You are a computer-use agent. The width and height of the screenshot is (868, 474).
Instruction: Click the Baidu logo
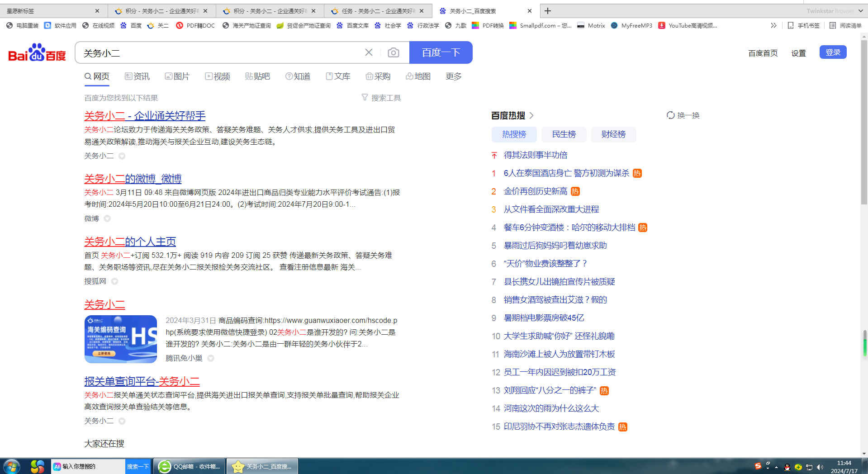coord(37,53)
